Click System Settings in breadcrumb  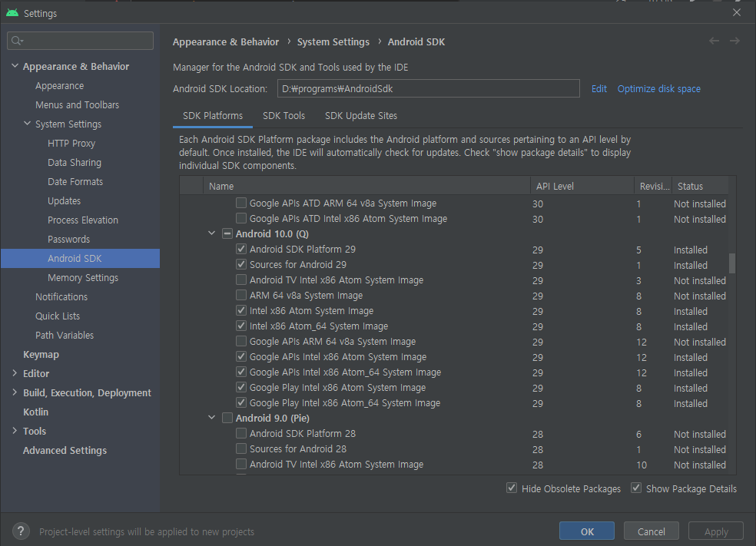point(333,42)
